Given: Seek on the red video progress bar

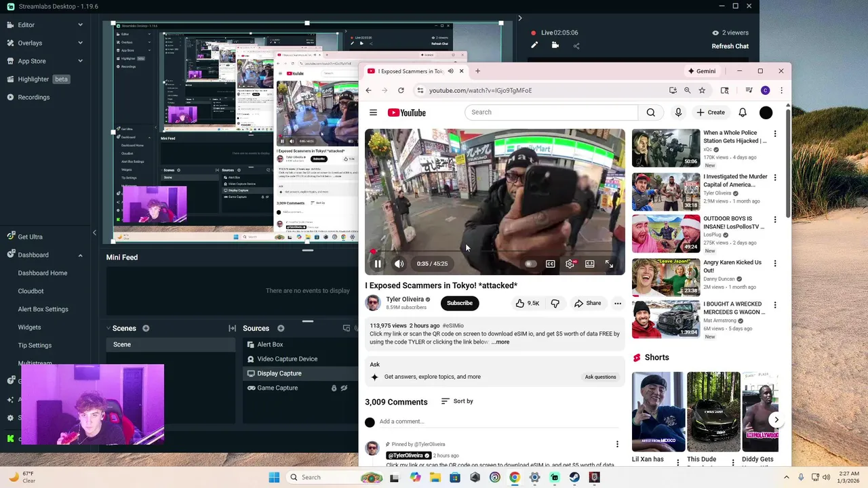Looking at the screenshot, I should [x=495, y=251].
